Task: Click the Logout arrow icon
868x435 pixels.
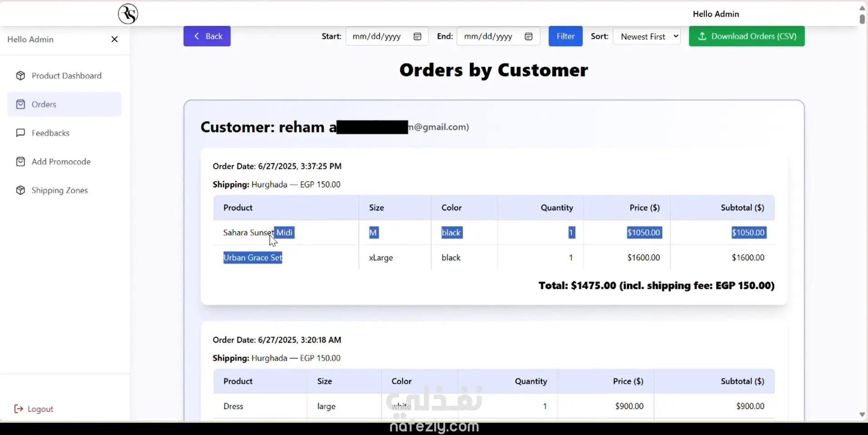Action: click(x=19, y=409)
